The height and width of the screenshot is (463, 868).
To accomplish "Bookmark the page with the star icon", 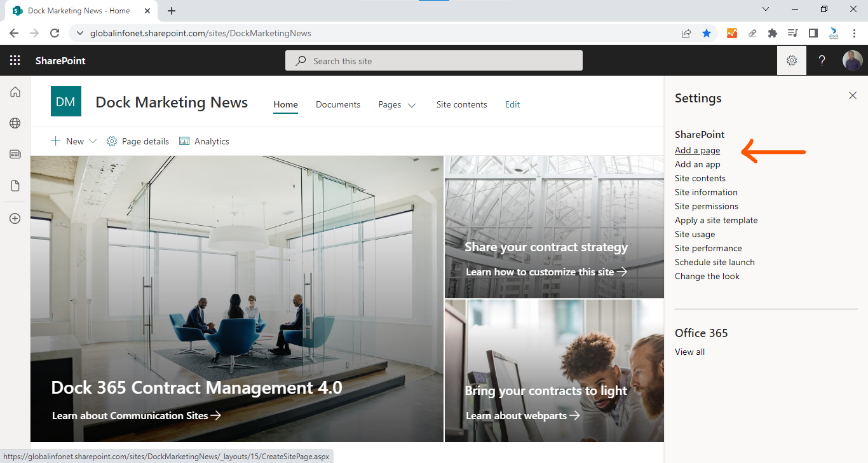I will point(707,32).
